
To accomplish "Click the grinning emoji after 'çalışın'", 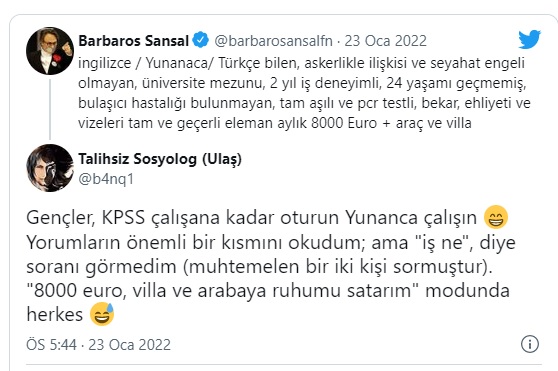I will pyautogui.click(x=496, y=217).
